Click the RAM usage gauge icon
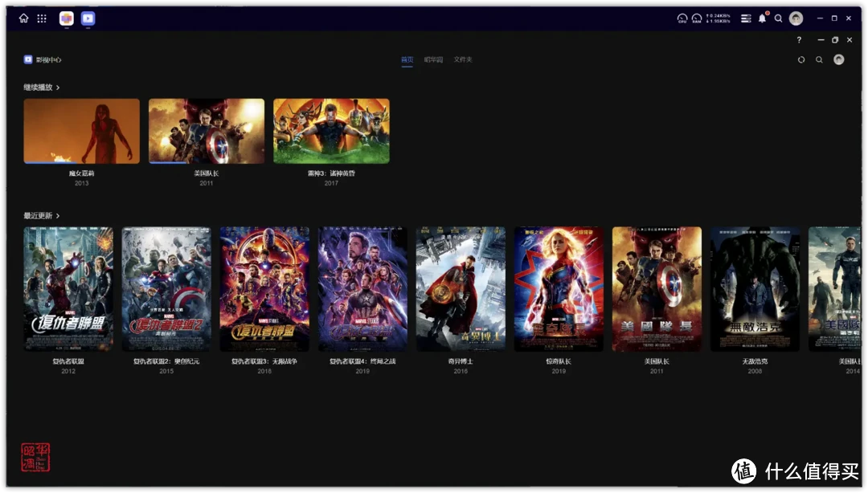 697,18
